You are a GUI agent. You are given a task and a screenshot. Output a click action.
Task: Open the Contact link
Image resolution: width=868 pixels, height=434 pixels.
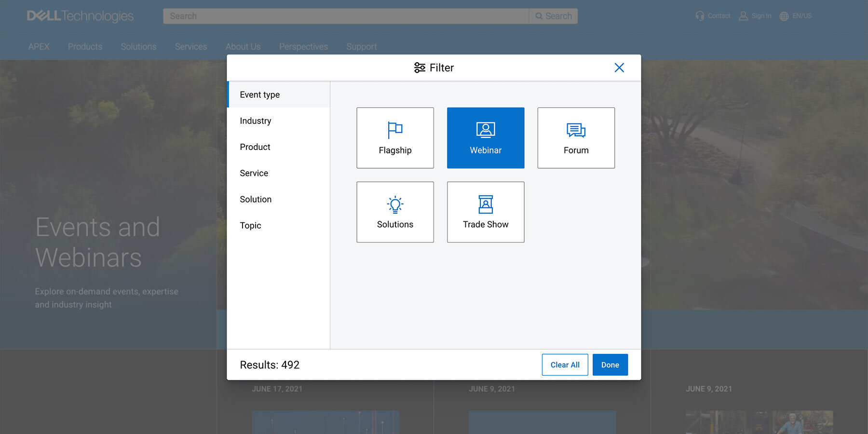(x=713, y=16)
